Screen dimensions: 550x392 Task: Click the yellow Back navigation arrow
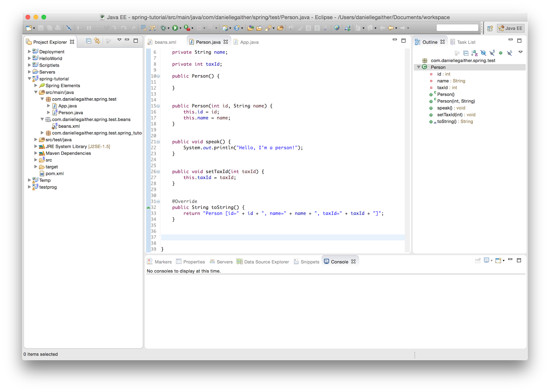[391, 28]
